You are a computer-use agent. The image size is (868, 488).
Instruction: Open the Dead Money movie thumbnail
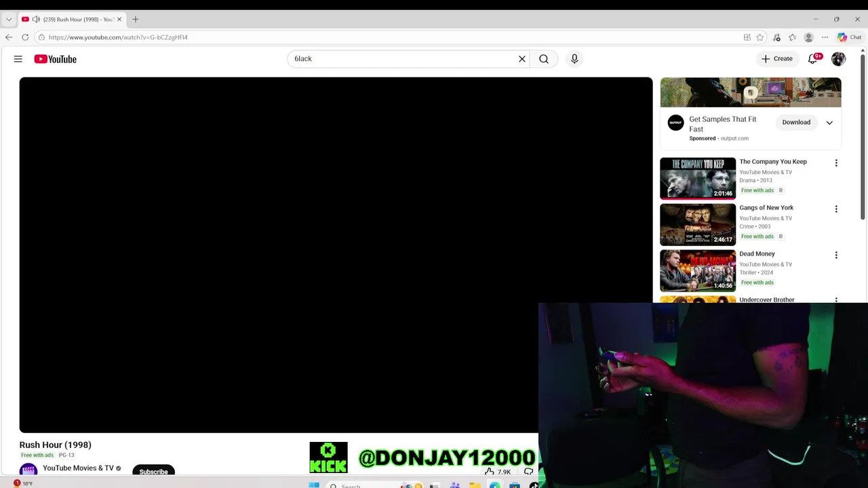[698, 270]
